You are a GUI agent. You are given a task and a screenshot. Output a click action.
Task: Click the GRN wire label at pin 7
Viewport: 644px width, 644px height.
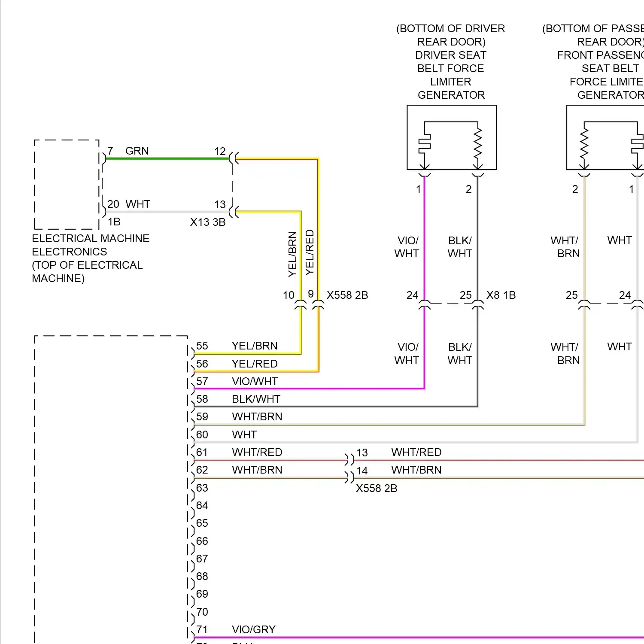point(137,151)
